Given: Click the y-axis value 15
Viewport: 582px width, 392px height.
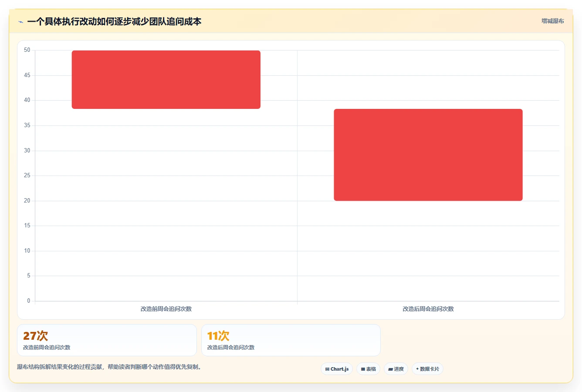Looking at the screenshot, I should tap(27, 226).
